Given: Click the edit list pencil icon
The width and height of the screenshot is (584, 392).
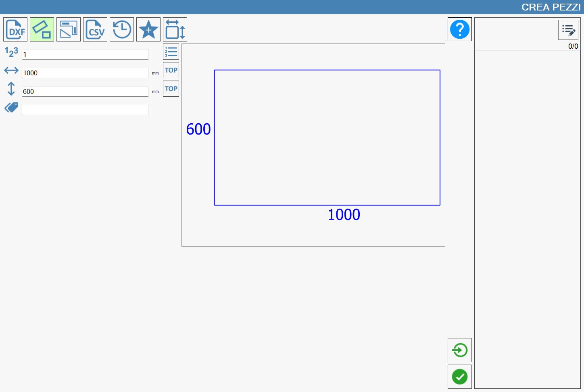Looking at the screenshot, I should tap(568, 30).
